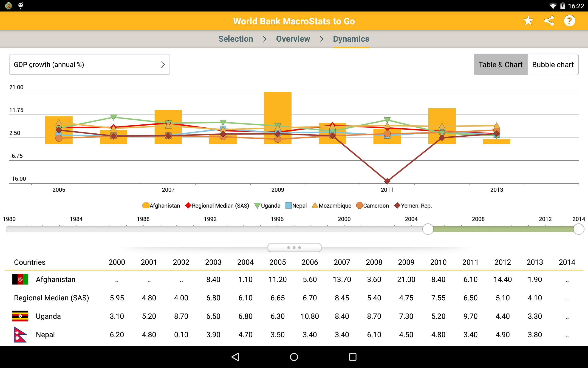
Task: Switch to Table & Chart view
Action: [500, 64]
